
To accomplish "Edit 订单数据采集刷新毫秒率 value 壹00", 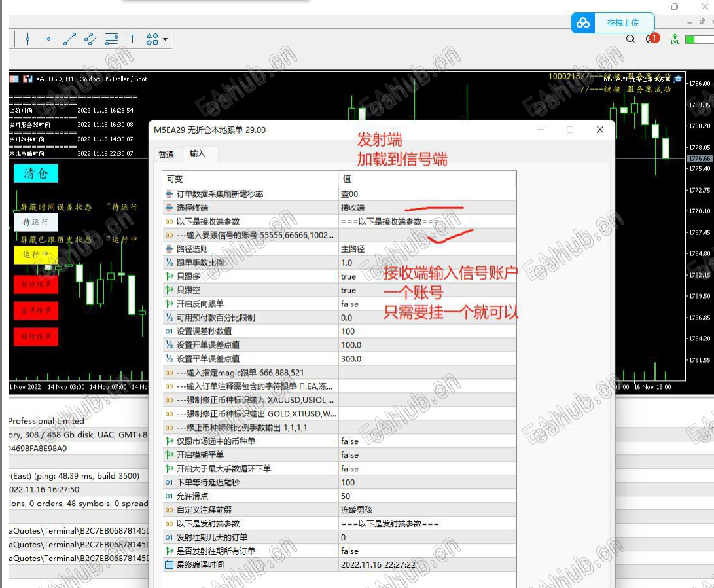I will point(427,194).
